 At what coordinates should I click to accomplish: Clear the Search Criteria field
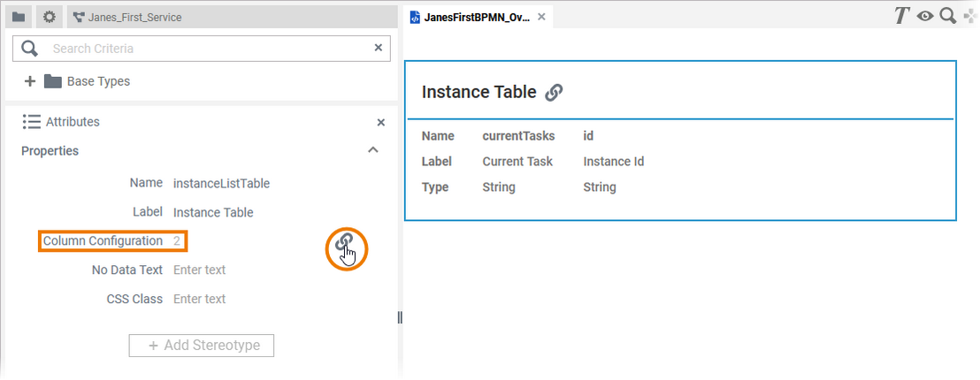pos(379,49)
